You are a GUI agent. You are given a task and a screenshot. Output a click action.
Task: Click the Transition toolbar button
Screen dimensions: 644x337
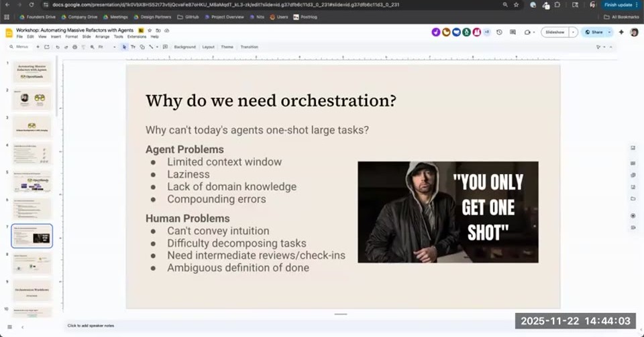tap(250, 47)
